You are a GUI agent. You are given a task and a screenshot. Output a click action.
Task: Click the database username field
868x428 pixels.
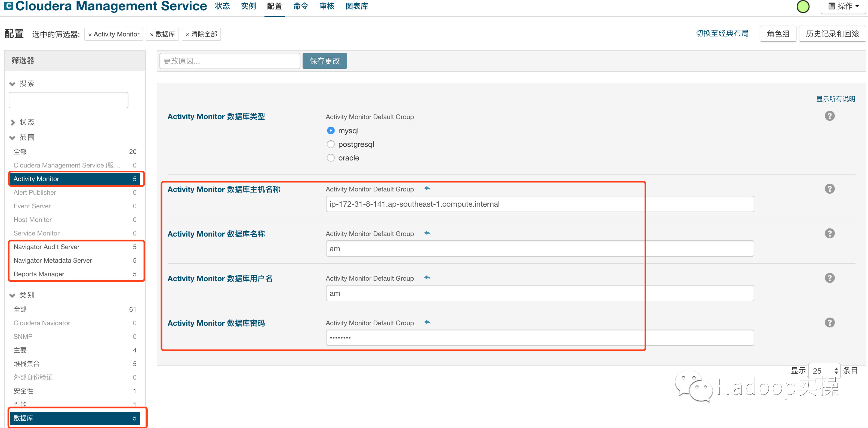click(540, 293)
